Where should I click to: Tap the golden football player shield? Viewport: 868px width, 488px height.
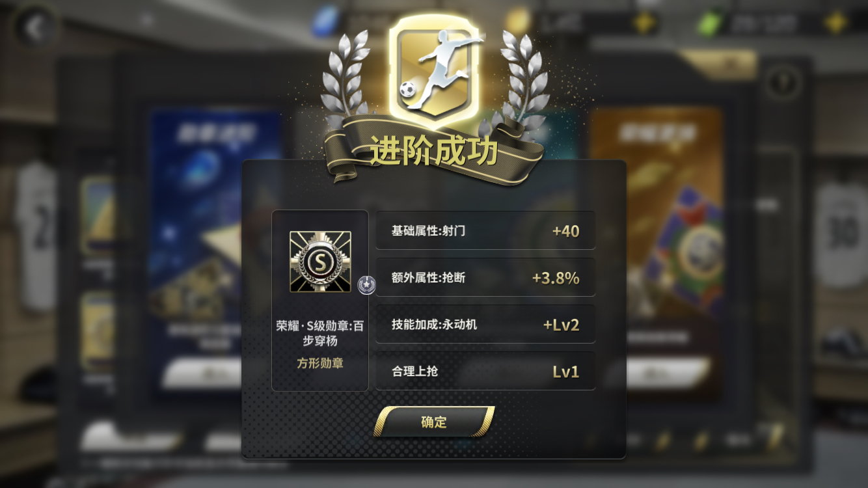[435, 68]
